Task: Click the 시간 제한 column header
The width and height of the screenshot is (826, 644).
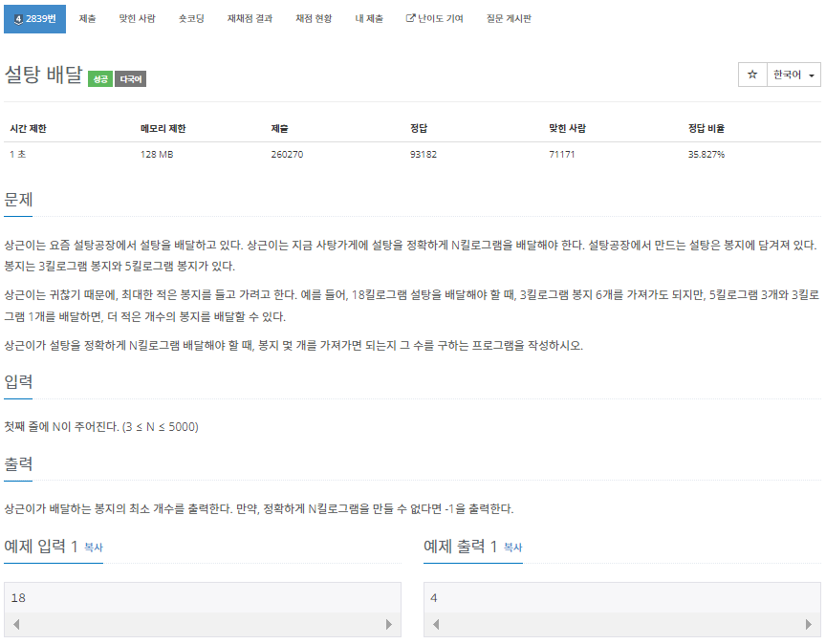Action: pyautogui.click(x=28, y=128)
